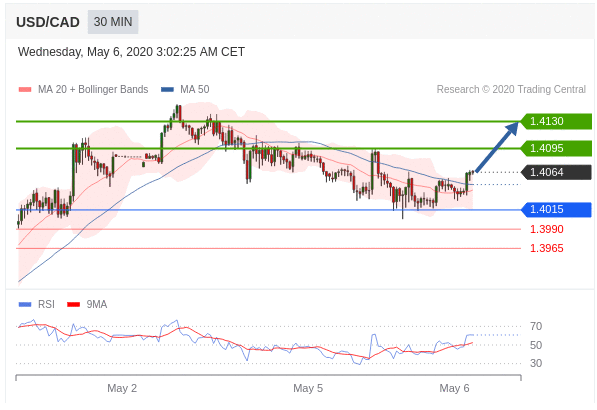
Task: Click the May 2 date axis label
Action: click(x=122, y=388)
